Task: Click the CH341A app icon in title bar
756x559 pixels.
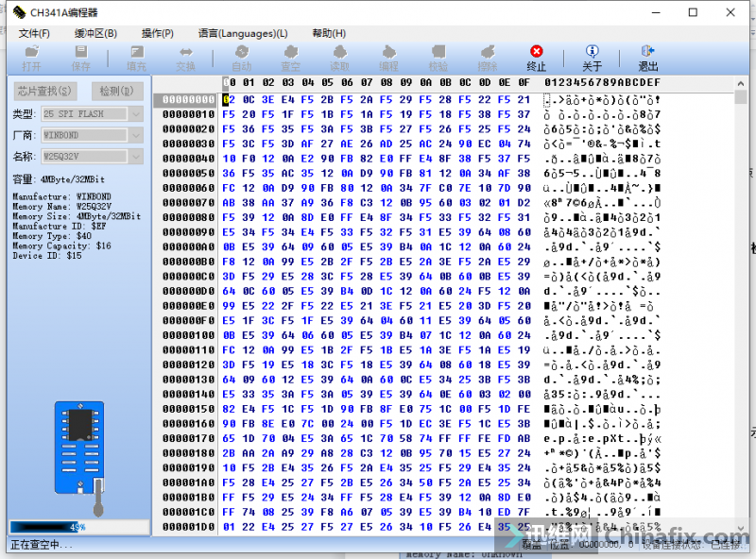Action: (x=19, y=12)
